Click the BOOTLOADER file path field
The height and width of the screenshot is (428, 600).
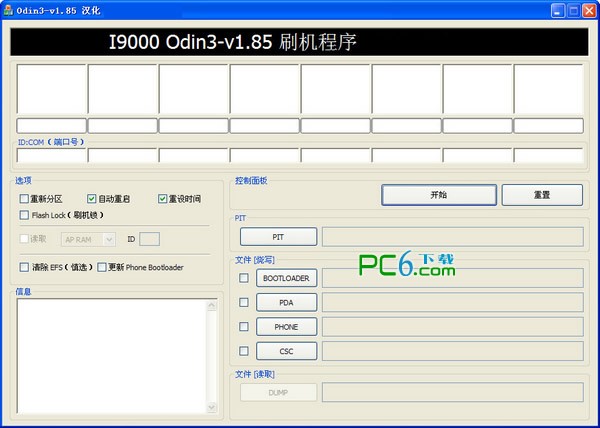[453, 278]
